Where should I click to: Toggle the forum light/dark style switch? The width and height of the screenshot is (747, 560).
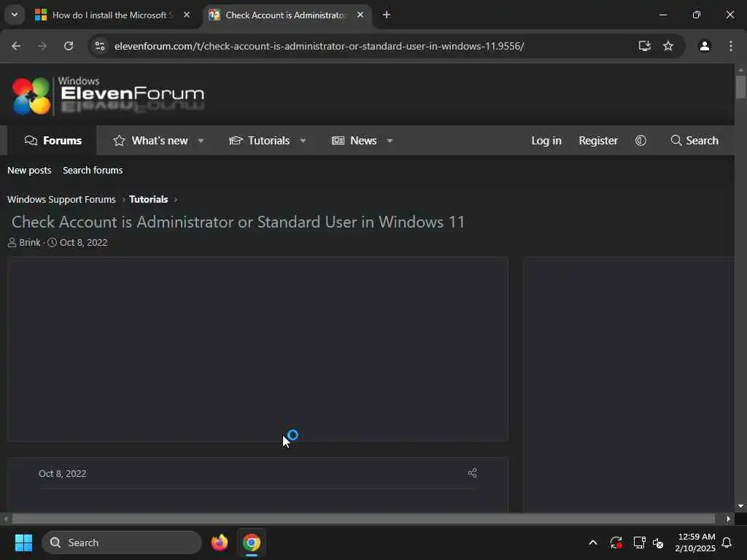(640, 141)
